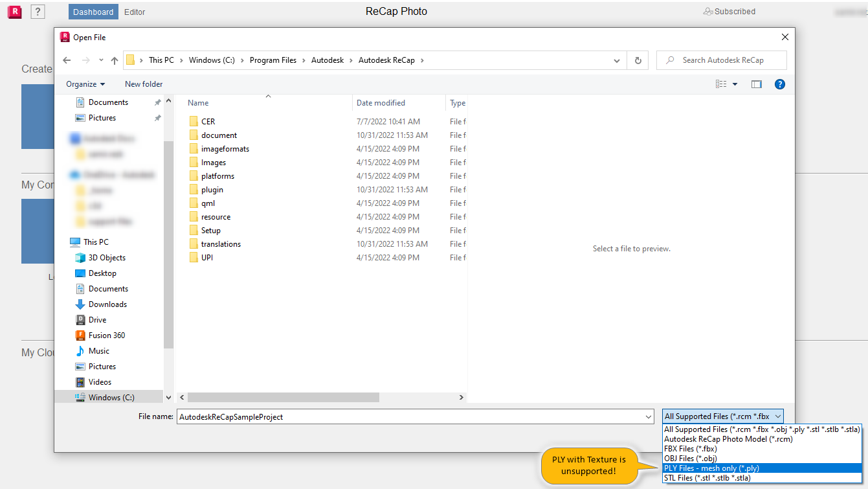This screenshot has width=868, height=489.
Task: Open the help question mark button
Action: coord(38,12)
